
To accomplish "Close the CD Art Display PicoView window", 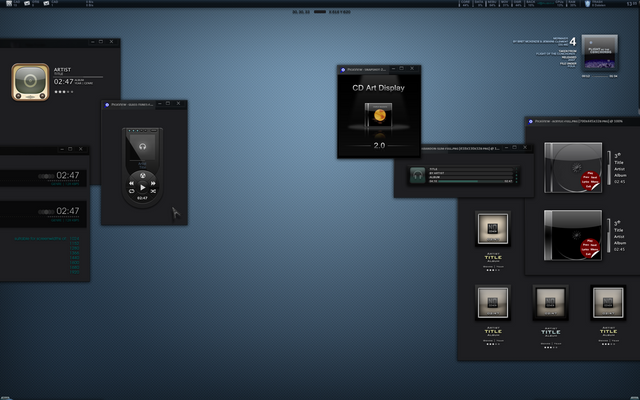I will 412,69.
